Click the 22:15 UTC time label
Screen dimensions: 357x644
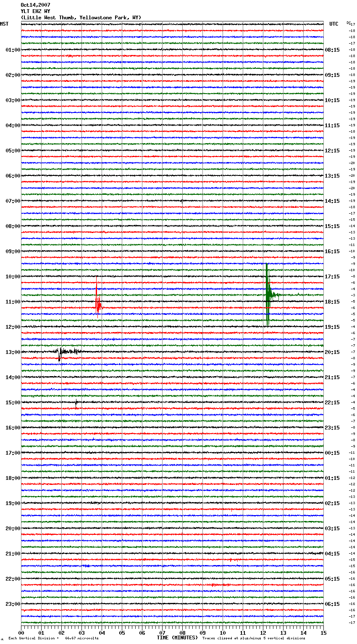(x=332, y=403)
